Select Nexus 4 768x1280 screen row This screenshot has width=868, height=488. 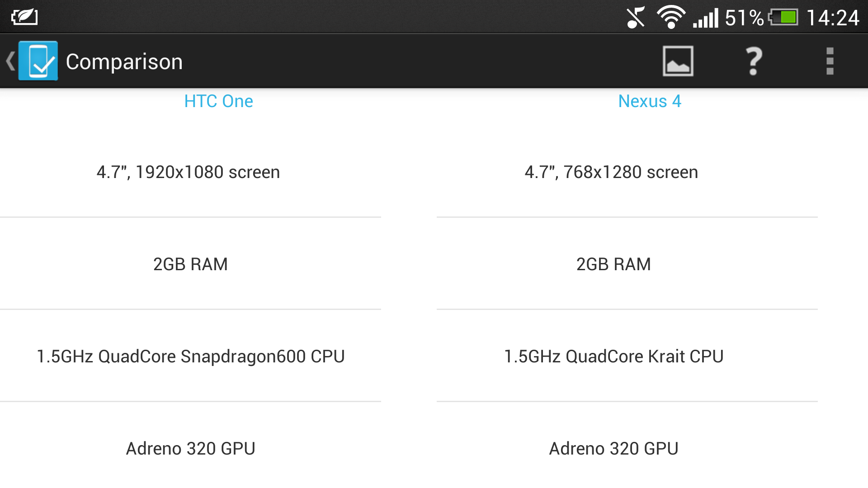tap(611, 172)
